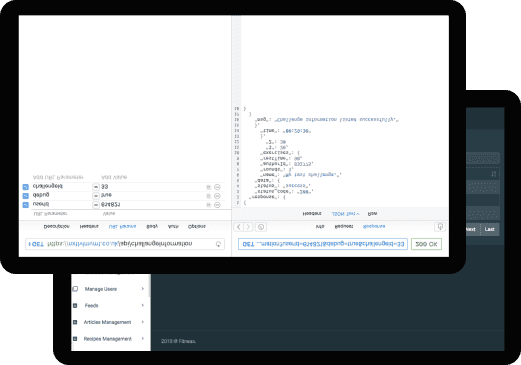Click the 200 OK status button
This screenshot has width=521, height=365.
[x=426, y=244]
